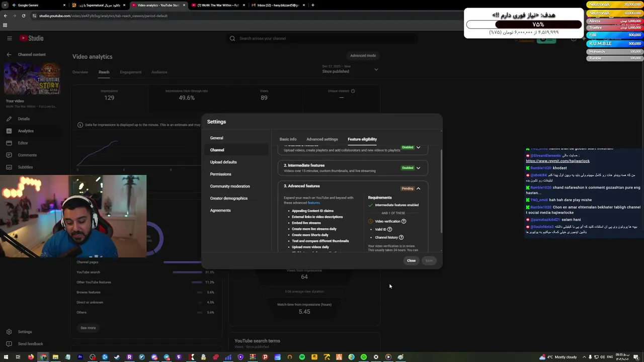Open the YouTube Studio hamburger menu
Screen dimensions: 644x362
(9, 38)
